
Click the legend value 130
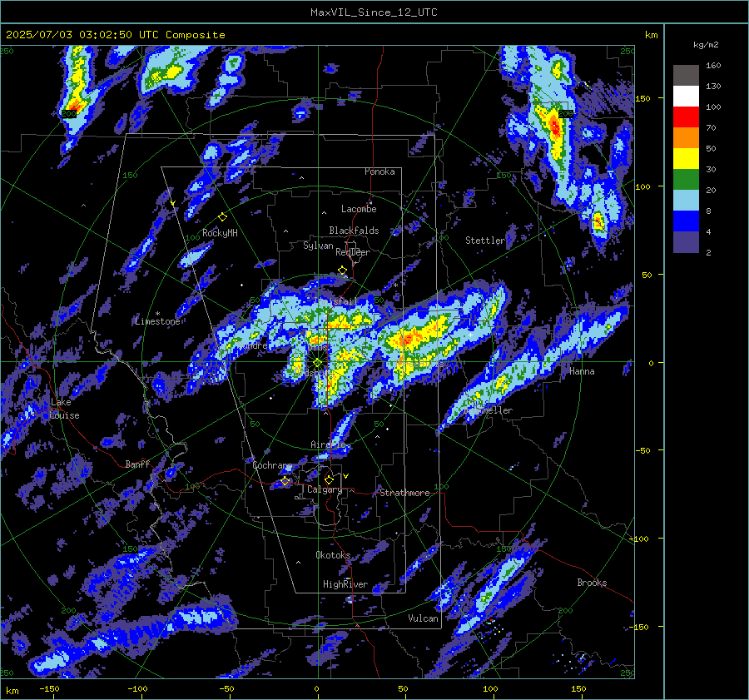click(713, 87)
